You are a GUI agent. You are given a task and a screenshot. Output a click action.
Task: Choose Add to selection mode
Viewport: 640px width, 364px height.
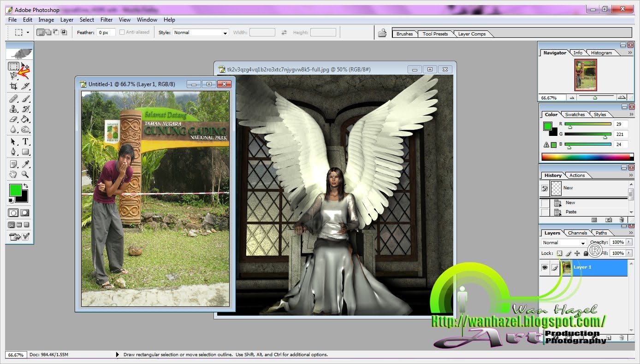49,32
